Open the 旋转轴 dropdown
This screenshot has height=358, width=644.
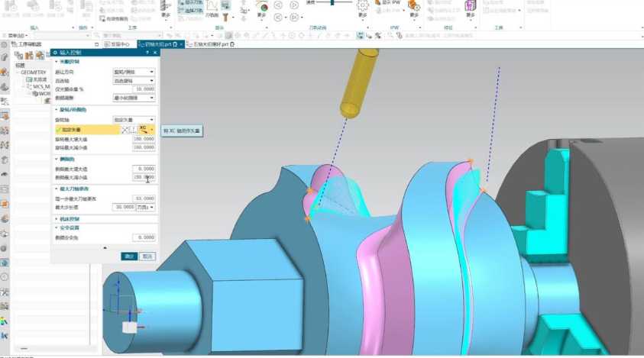134,120
